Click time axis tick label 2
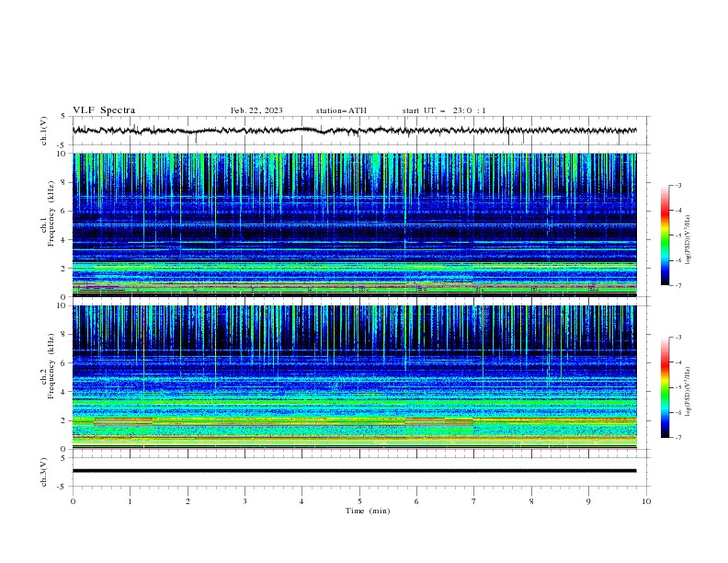 coord(188,501)
